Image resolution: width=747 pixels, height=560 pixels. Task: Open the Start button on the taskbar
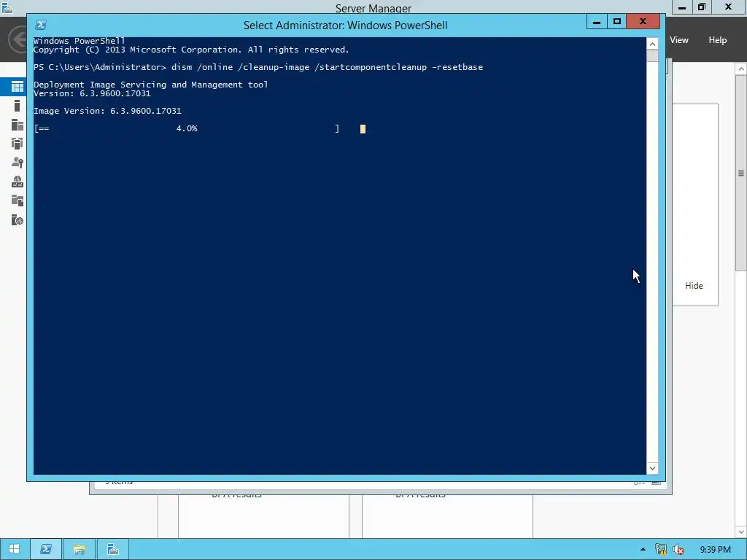coord(15,549)
